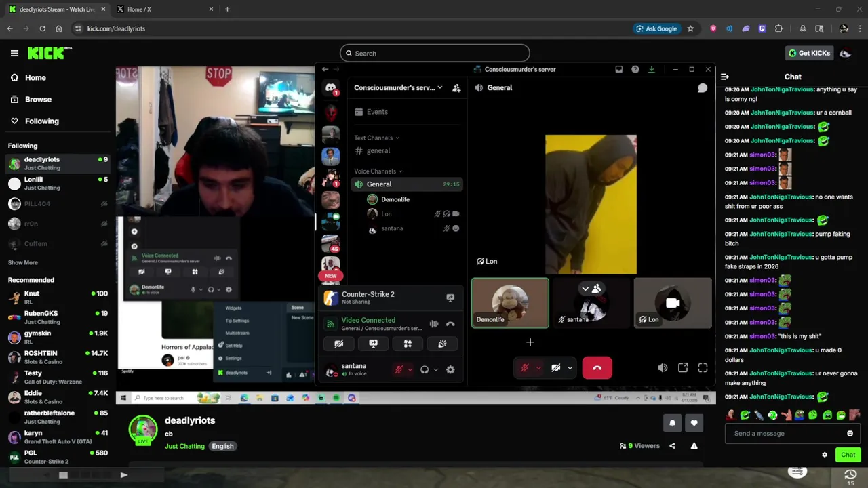Click the Get KICKs button

coord(809,53)
